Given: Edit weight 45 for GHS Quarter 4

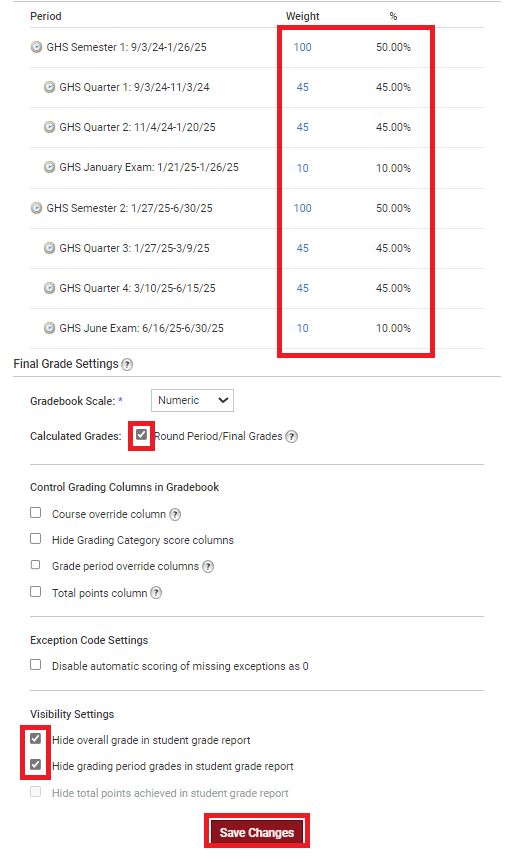Looking at the screenshot, I should [302, 288].
